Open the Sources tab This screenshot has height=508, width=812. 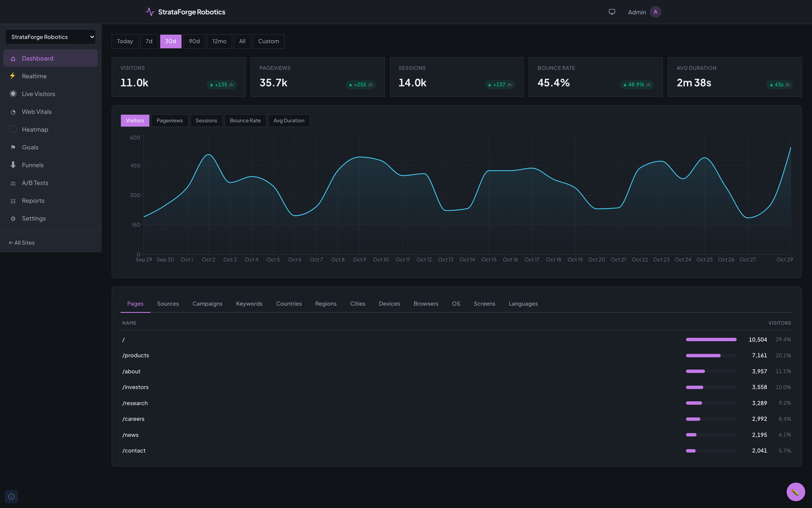tap(168, 304)
